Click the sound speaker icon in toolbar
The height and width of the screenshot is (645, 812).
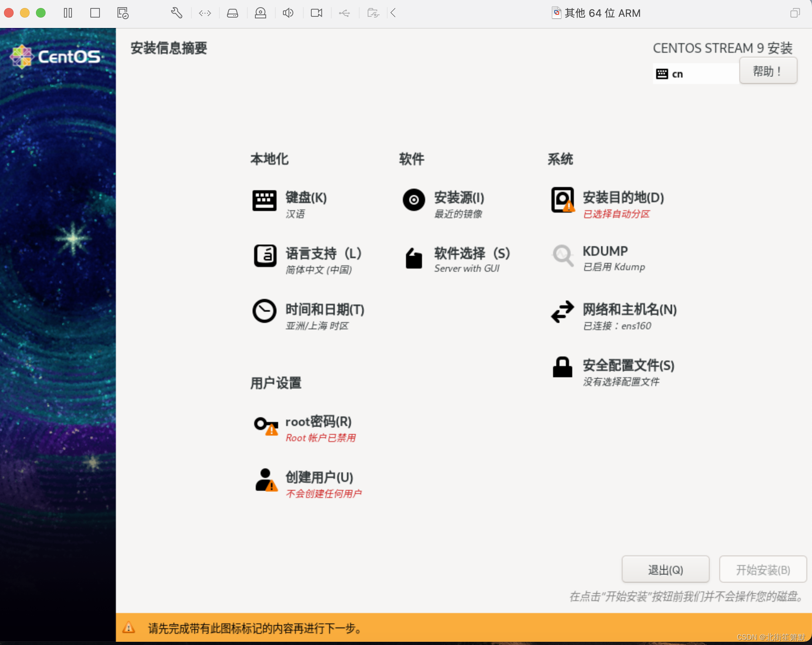click(288, 13)
